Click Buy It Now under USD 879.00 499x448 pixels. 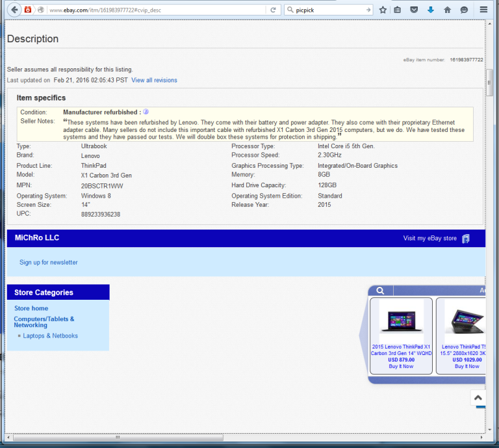[x=401, y=367]
